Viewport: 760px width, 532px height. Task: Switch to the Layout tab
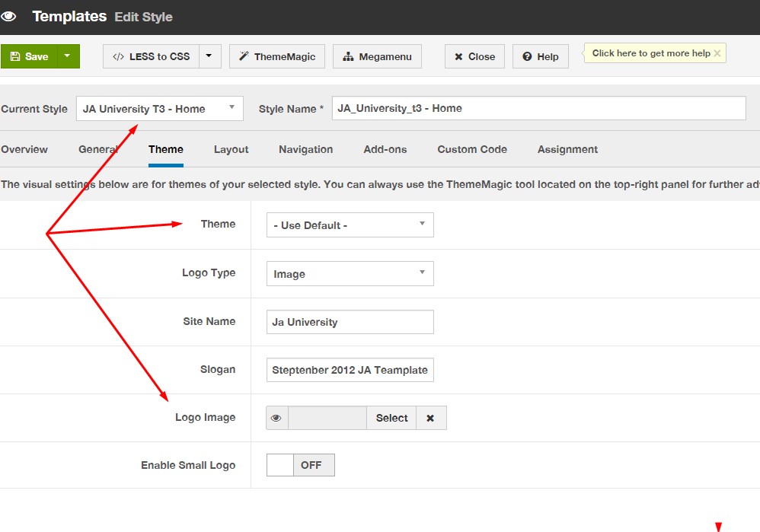coord(231,149)
